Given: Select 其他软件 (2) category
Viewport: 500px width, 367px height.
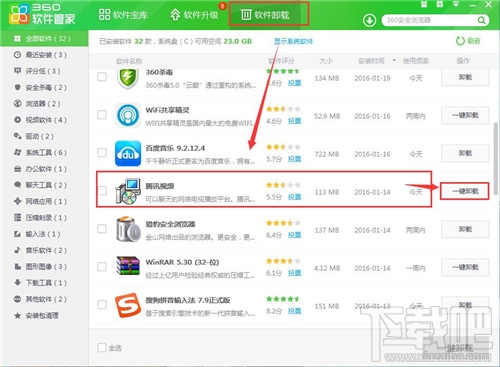Looking at the screenshot, I should 44,299.
